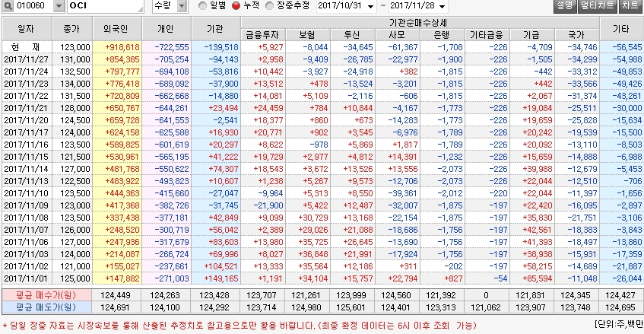Click the 평균 매수가(원) row label
Image resolution: width=644 pixels, height=334 pixels.
(x=46, y=295)
